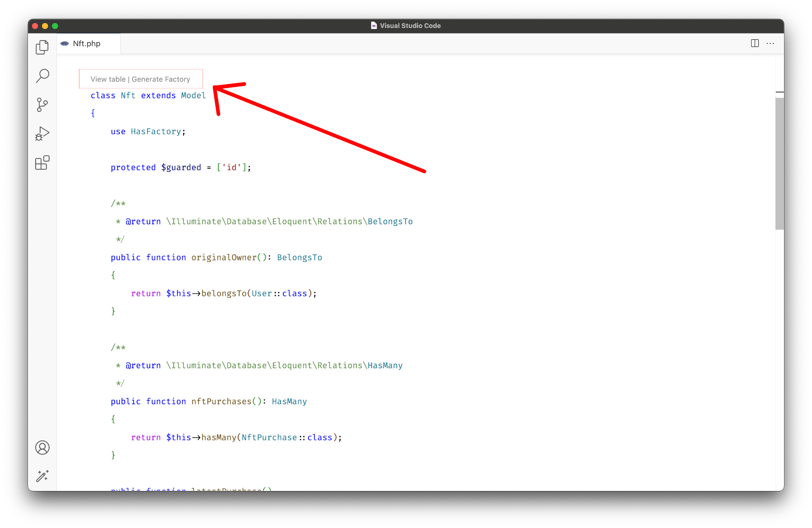Image resolution: width=812 pixels, height=528 pixels.
Task: Open the Explorer files view
Action: point(42,47)
